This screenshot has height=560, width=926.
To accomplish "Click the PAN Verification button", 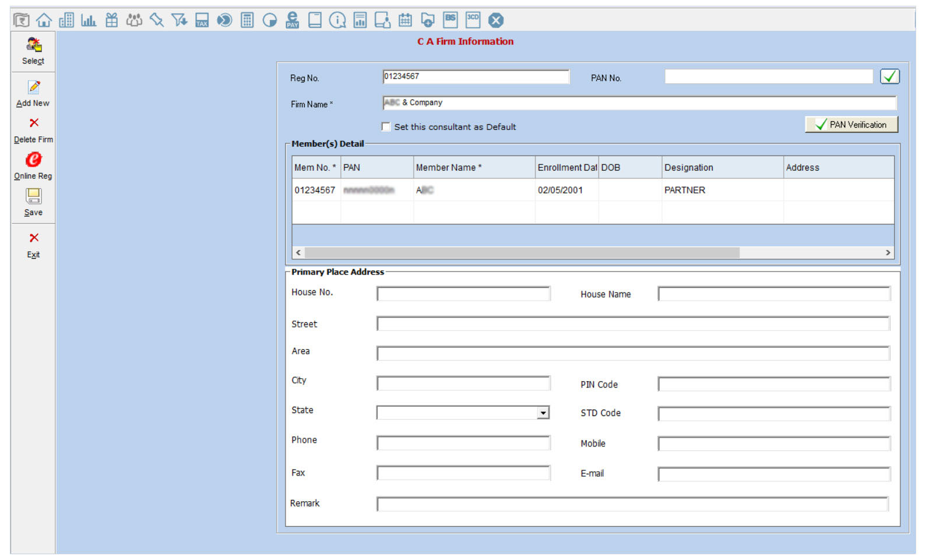I will [x=851, y=125].
